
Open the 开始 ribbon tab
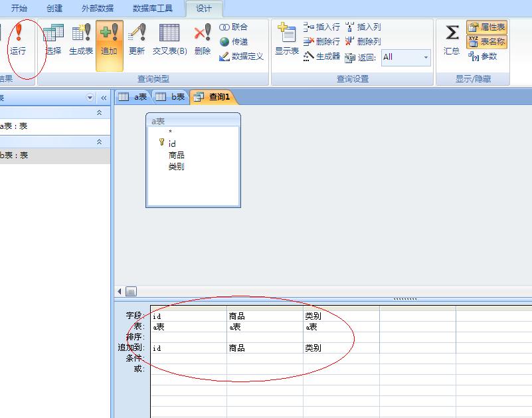pos(19,8)
